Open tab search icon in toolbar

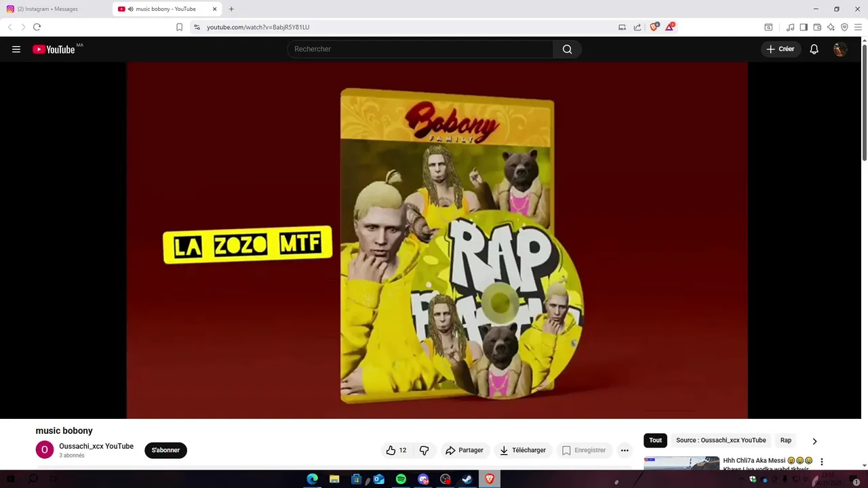pyautogui.click(x=768, y=27)
